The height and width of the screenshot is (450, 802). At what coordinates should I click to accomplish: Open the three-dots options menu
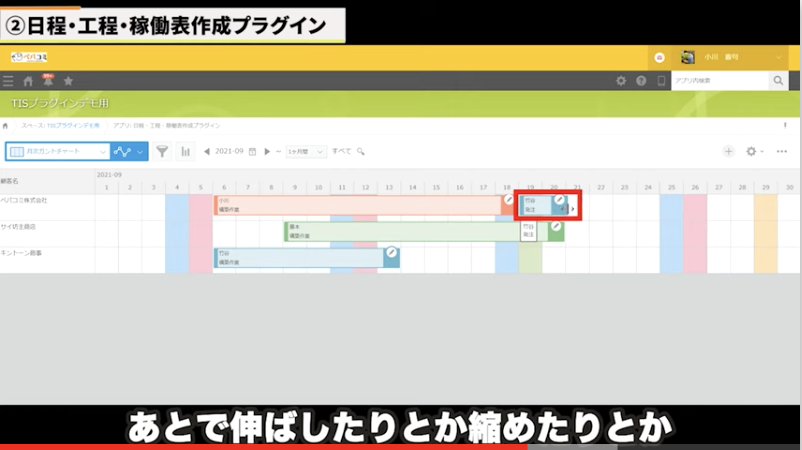point(782,151)
